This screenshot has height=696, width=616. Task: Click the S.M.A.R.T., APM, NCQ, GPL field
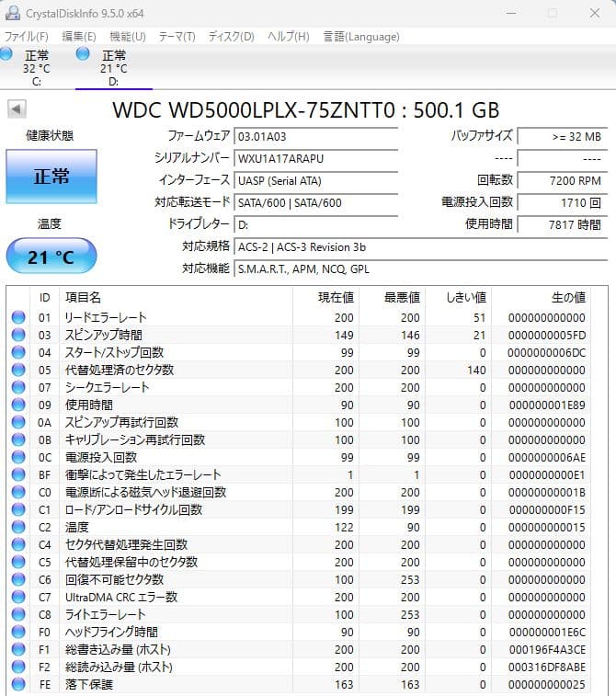pyautogui.click(x=421, y=269)
